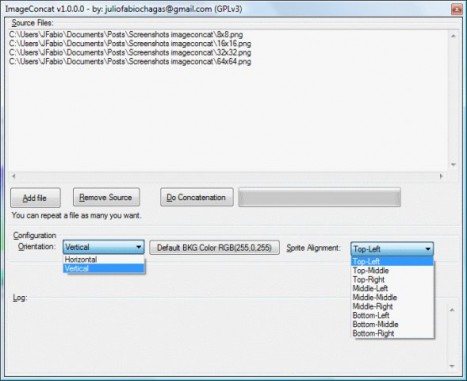Click the source list scroll-left arrow

click(x=14, y=176)
